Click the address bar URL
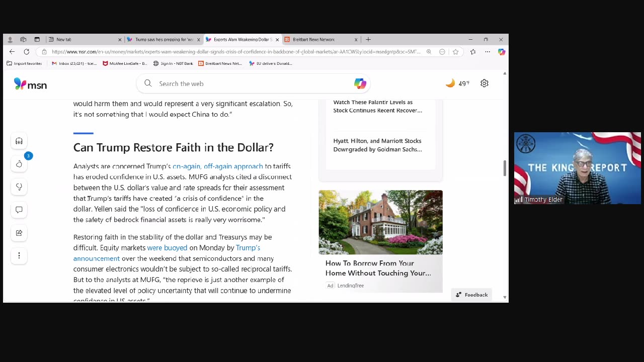Image resolution: width=644 pixels, height=362 pixels. click(x=235, y=52)
